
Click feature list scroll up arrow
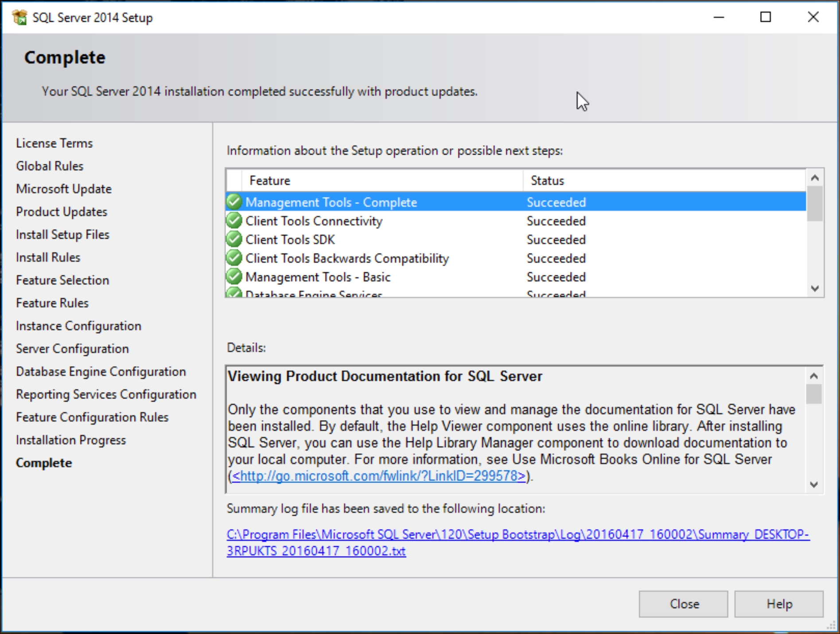814,178
